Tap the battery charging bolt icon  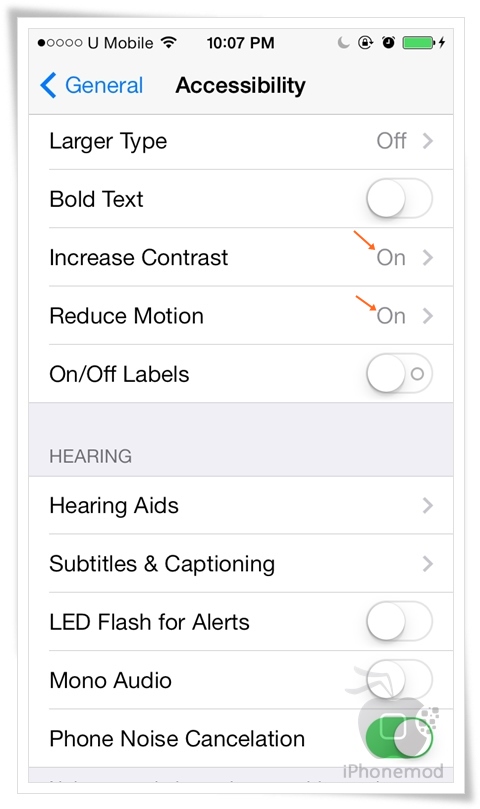442,42
